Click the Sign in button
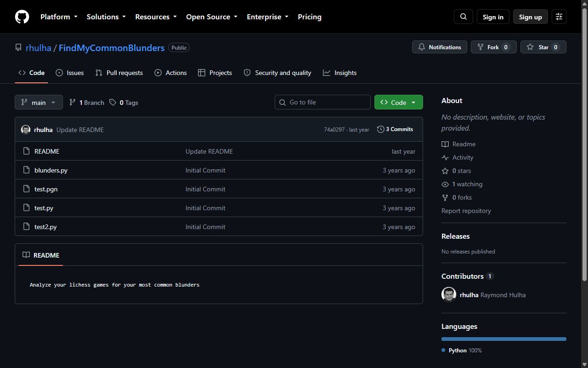Screen dimensions: 588x368 click(x=493, y=17)
